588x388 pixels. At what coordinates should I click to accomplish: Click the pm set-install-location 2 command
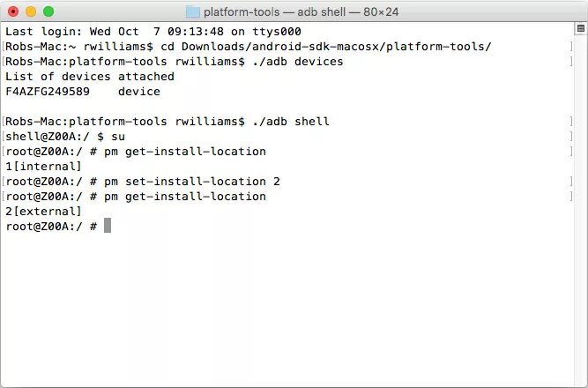pos(192,182)
